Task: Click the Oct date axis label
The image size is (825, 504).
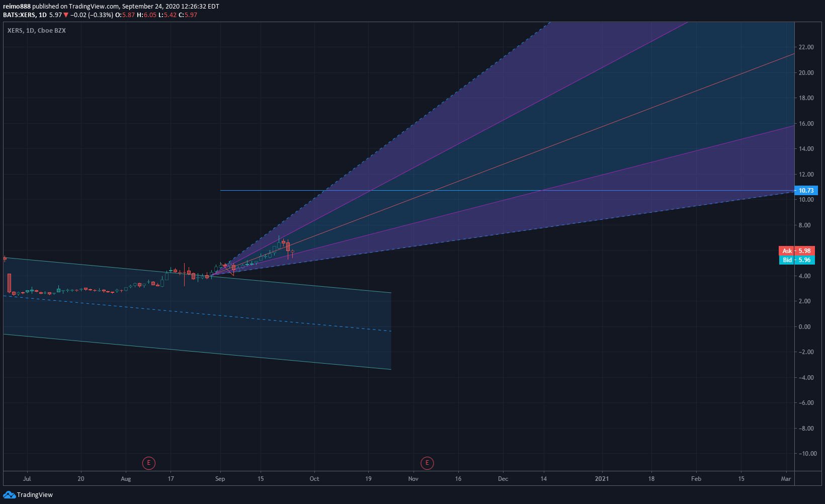Action: click(314, 478)
